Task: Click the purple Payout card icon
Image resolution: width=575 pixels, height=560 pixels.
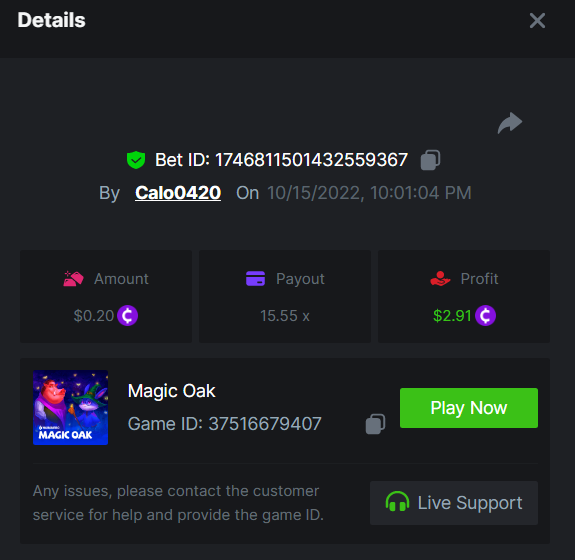Action: pos(256,278)
